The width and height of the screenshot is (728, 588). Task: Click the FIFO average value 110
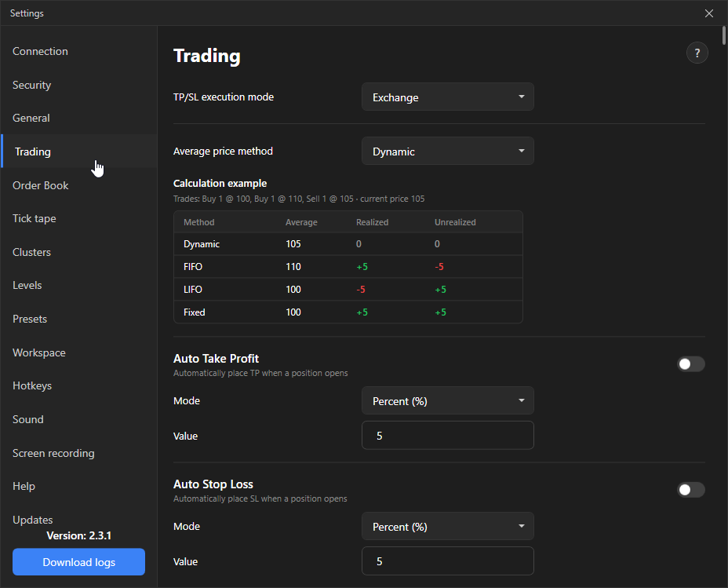point(293,267)
